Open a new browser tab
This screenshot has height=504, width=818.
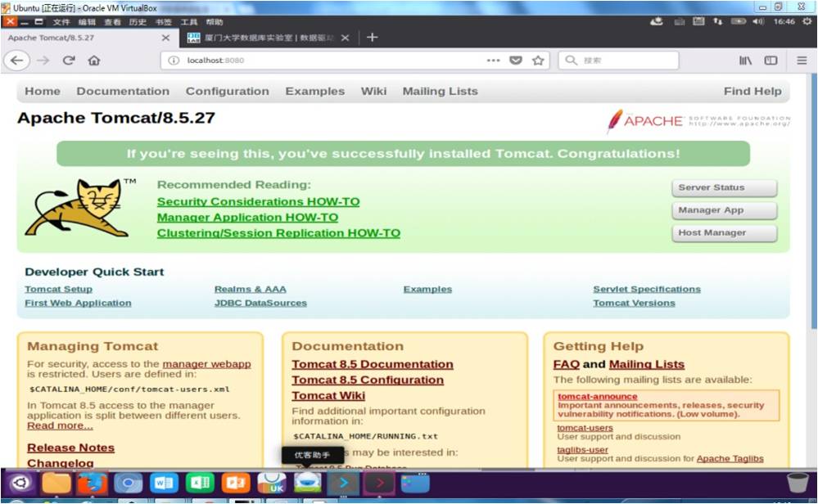point(372,37)
